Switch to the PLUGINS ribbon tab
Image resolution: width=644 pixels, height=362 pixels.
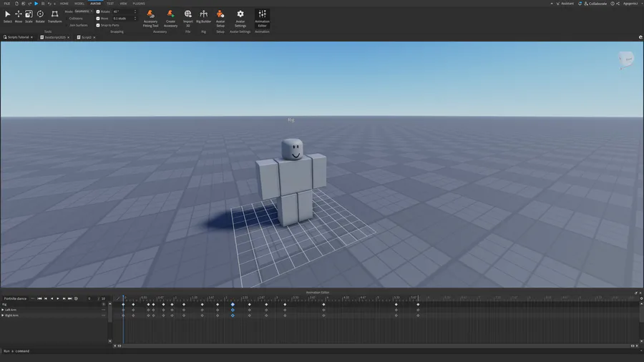(139, 4)
